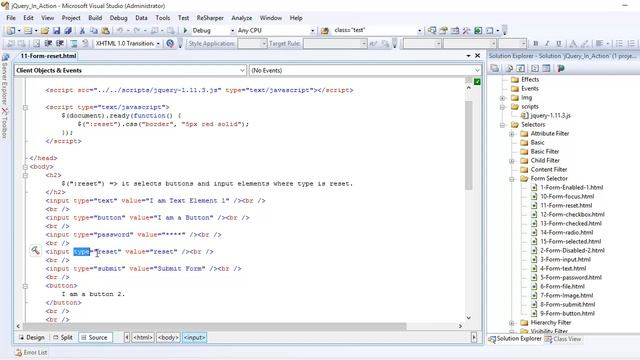Expand the Child Filter folder node
This screenshot has height=360, width=640.
tap(512, 161)
